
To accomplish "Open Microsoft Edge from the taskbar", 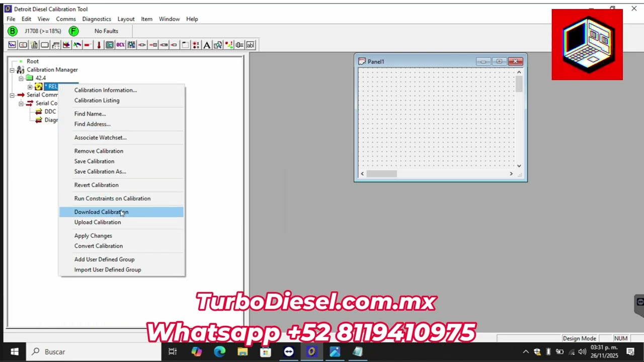I will (x=219, y=352).
